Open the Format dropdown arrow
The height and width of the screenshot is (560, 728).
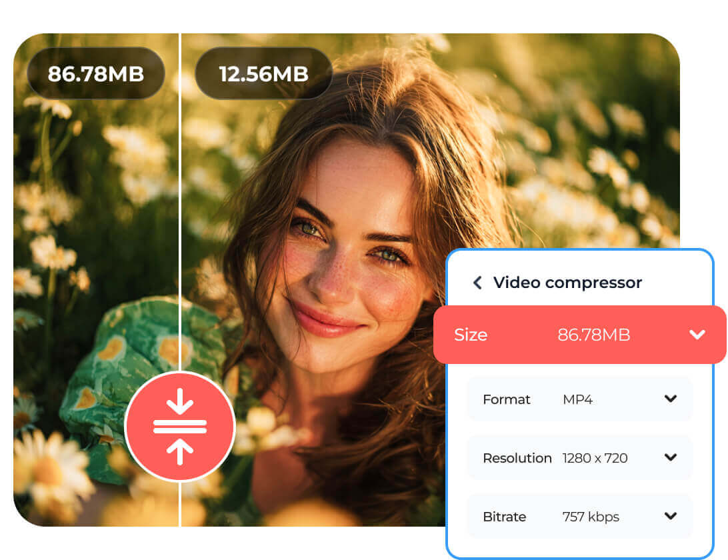pos(671,399)
